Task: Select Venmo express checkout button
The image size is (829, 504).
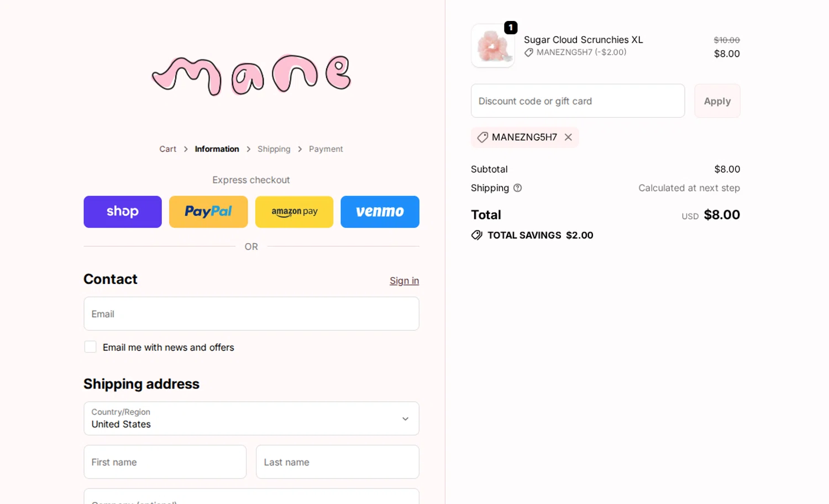Action: [x=380, y=212]
